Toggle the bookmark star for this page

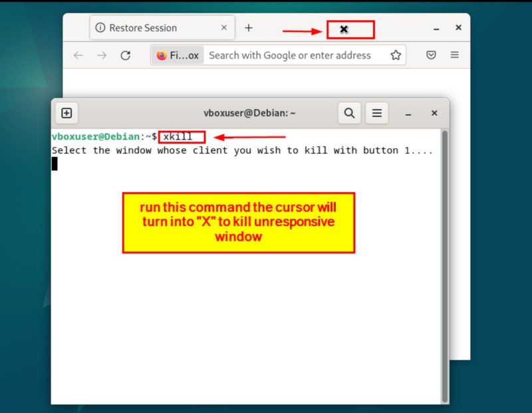click(395, 55)
